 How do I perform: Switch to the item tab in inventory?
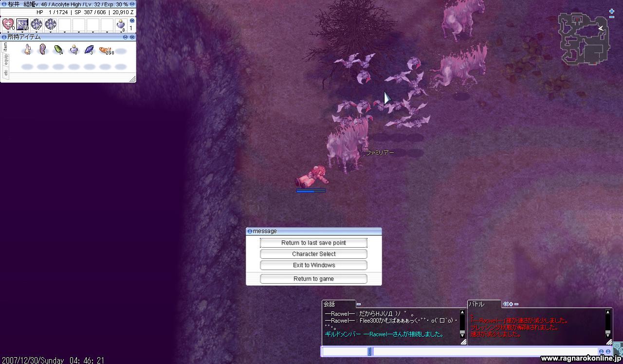tap(5, 47)
